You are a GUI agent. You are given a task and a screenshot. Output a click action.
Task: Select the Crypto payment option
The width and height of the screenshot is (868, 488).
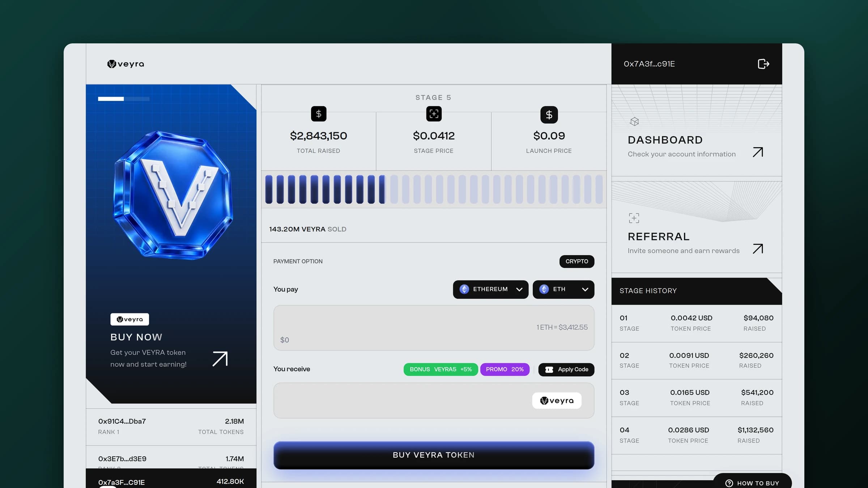577,261
